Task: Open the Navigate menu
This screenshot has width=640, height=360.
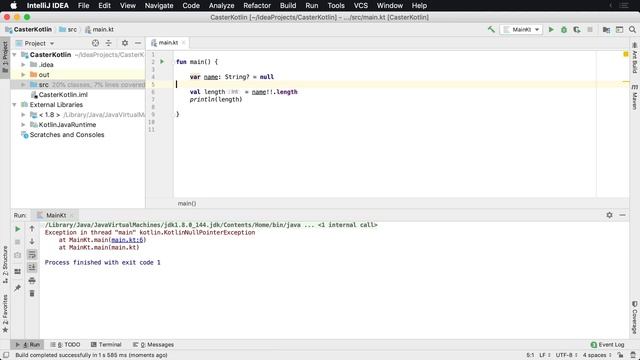Action: tap(159, 5)
